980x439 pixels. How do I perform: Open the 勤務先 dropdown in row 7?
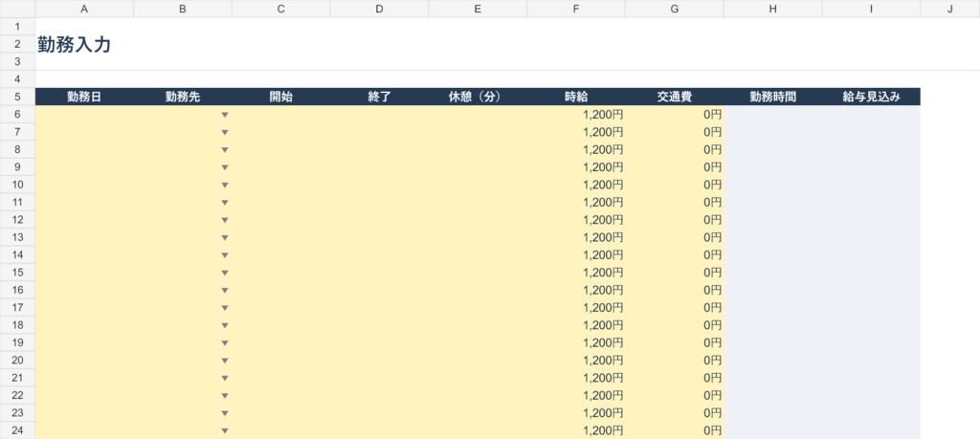225,132
